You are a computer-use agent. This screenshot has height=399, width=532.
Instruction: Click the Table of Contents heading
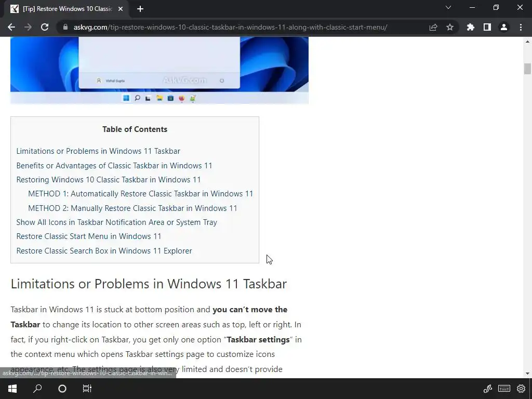(x=135, y=129)
